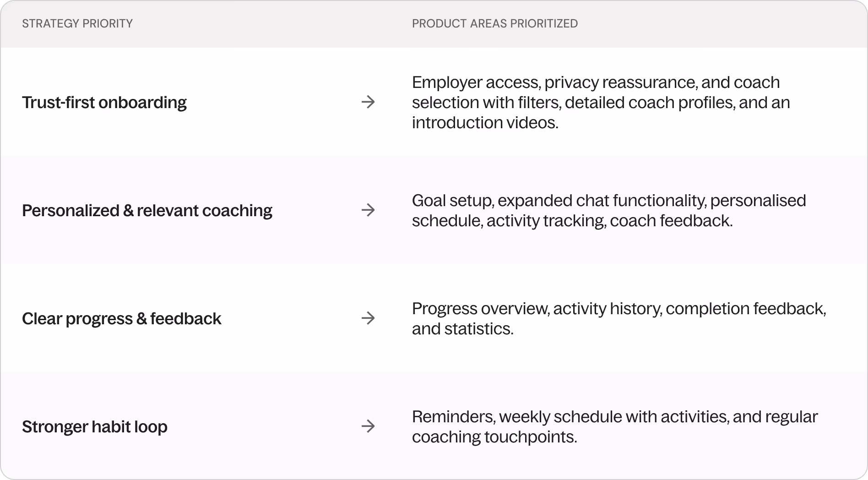Click the STRATEGY PRIORITY column header
Screen dimensions: 868x480
pos(77,23)
